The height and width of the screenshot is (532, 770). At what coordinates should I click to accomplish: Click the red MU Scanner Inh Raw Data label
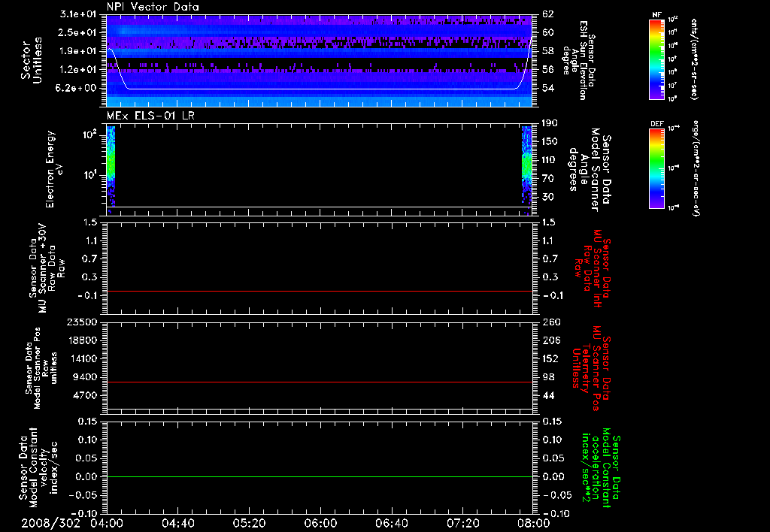point(592,268)
